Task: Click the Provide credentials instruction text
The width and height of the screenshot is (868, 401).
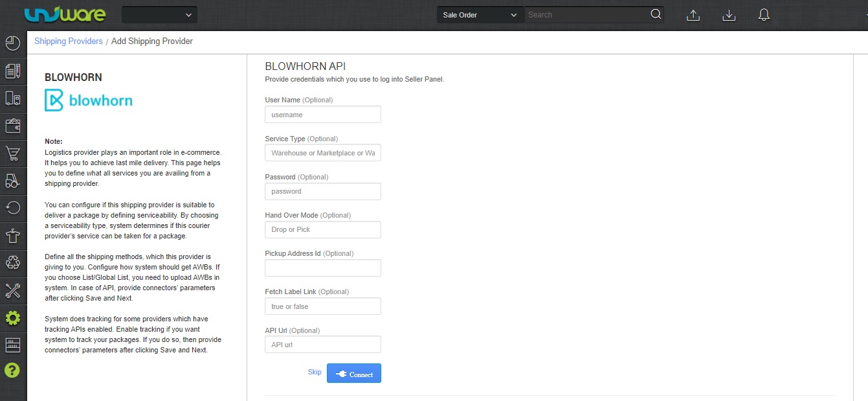Action: click(x=355, y=79)
